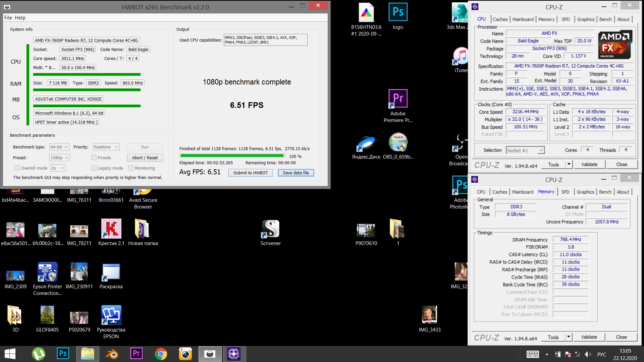This screenshot has height=362, width=644.
Task: Open Premiere Pro from the taskbar
Action: pyautogui.click(x=136, y=354)
